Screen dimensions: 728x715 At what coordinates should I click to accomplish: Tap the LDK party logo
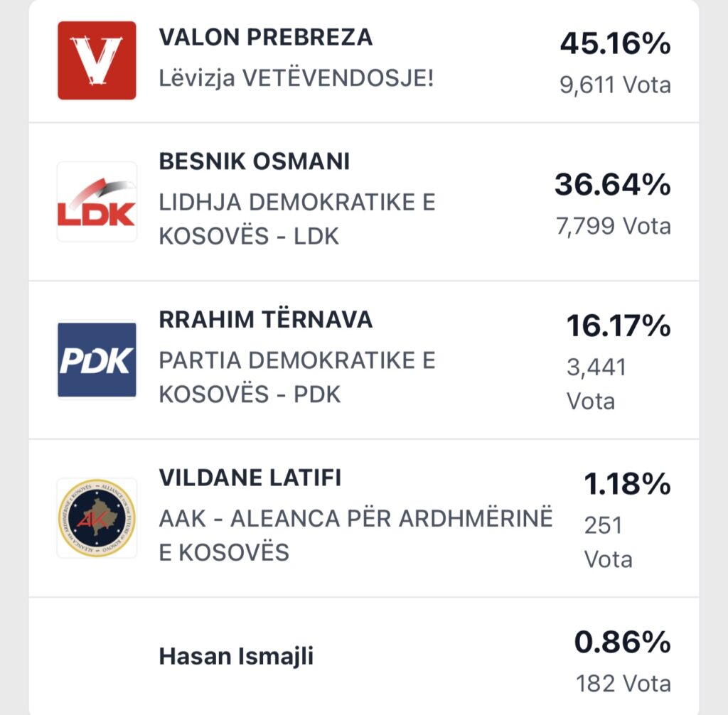pos(97,202)
